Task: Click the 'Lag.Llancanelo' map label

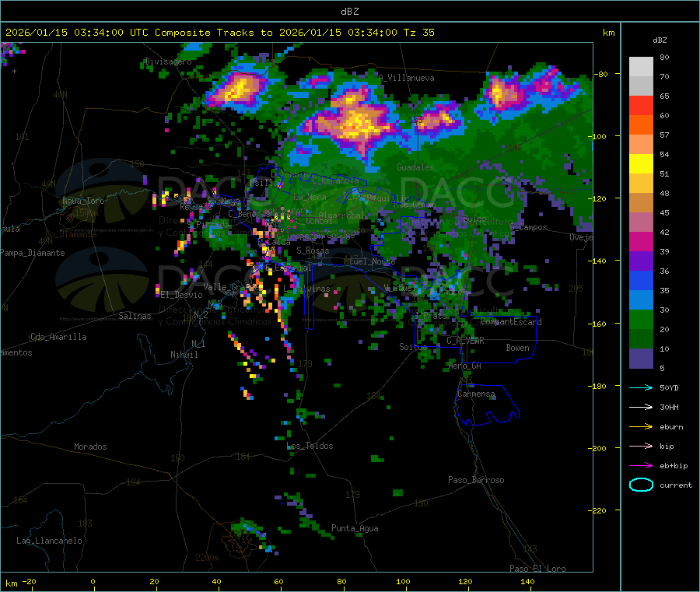Action: click(x=49, y=541)
